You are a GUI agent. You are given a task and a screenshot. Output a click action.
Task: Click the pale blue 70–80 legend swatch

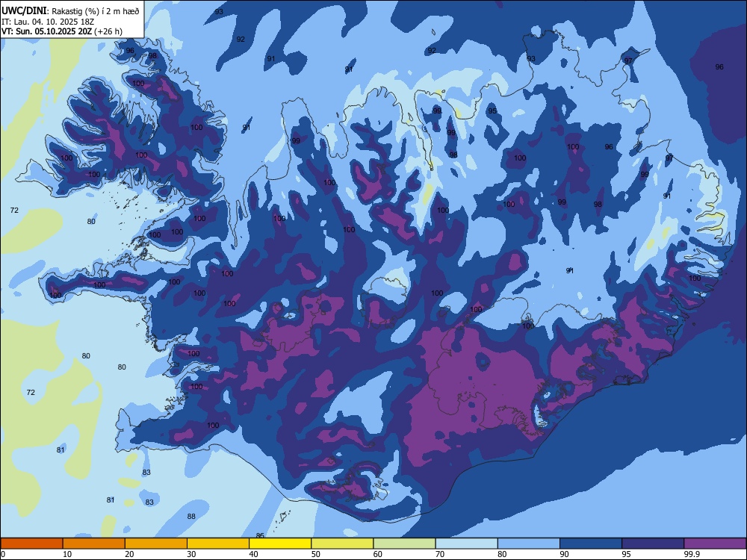[467, 544]
